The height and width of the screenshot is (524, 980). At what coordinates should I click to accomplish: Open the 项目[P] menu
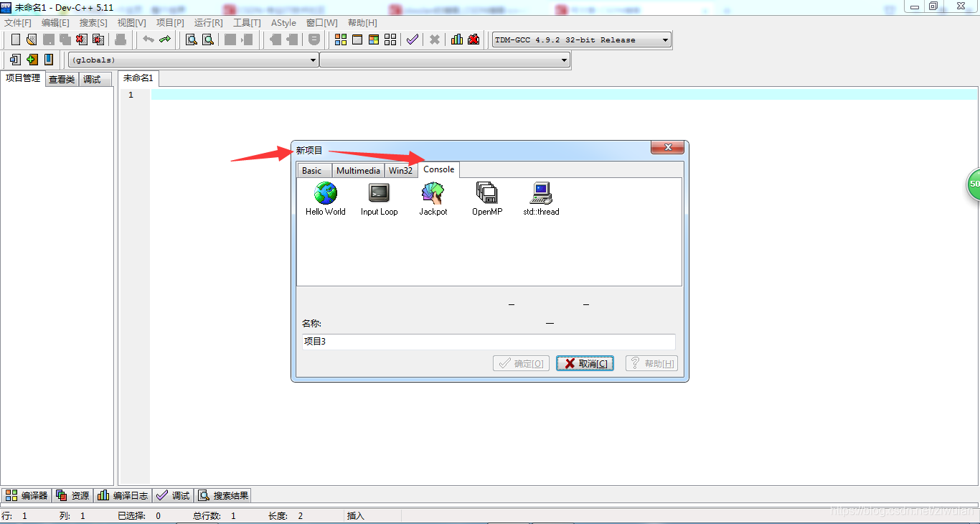point(170,23)
